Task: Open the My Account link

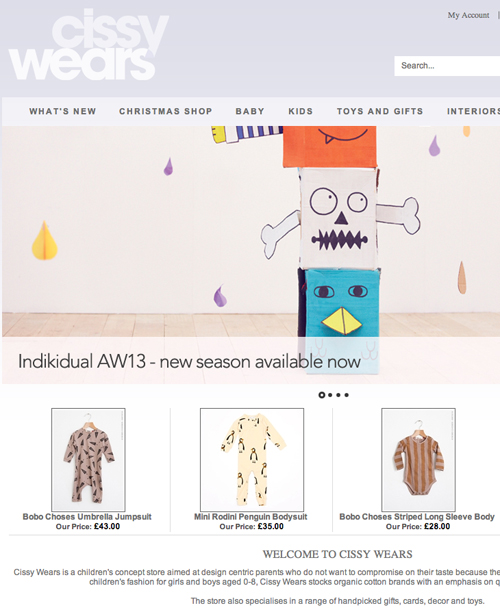Action: tap(468, 15)
